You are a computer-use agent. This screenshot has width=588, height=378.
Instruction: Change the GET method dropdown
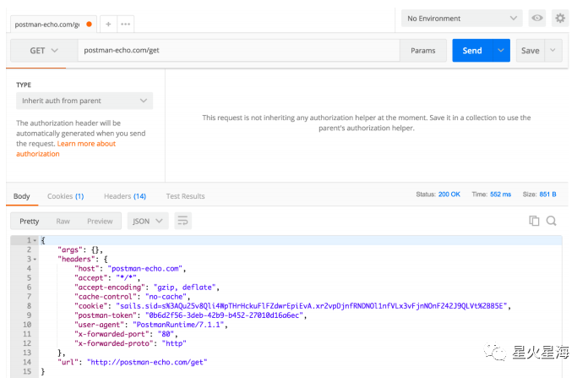[44, 50]
